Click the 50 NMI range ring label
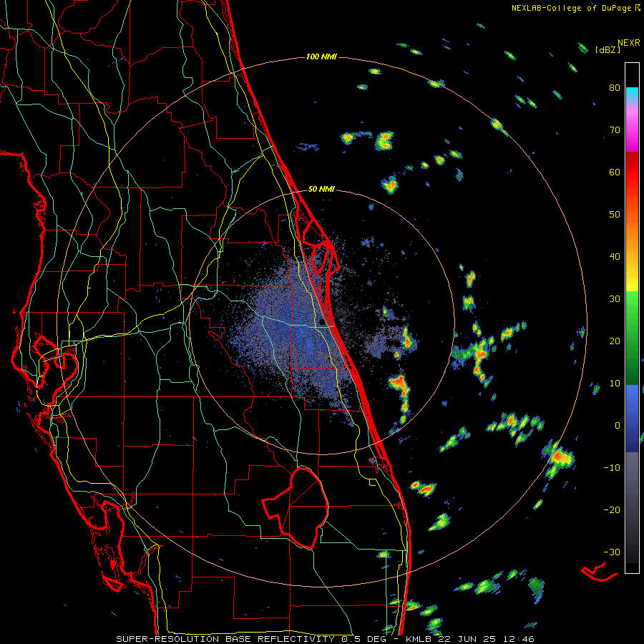 (321, 190)
